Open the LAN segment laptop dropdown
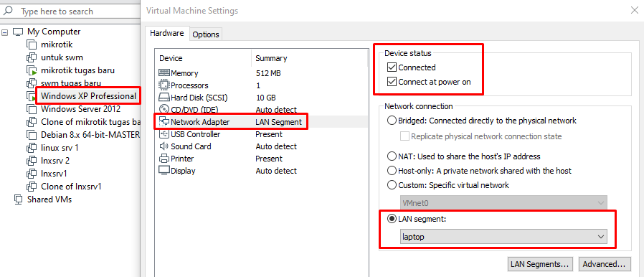 point(503,237)
